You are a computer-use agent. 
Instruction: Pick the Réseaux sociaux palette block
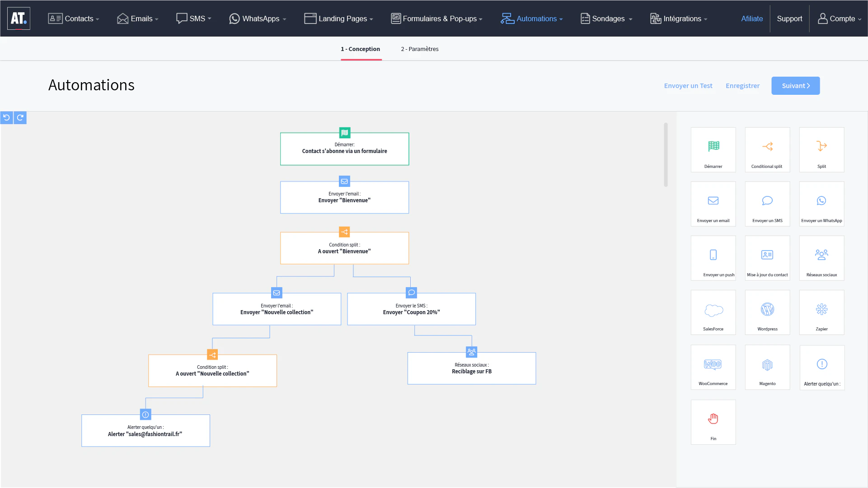click(x=821, y=258)
